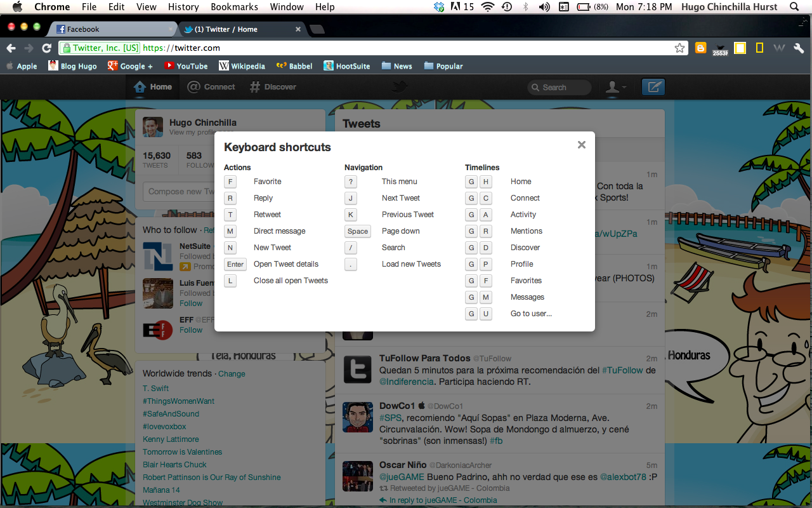
Task: Open the HootSuite bookmark
Action: [x=347, y=66]
